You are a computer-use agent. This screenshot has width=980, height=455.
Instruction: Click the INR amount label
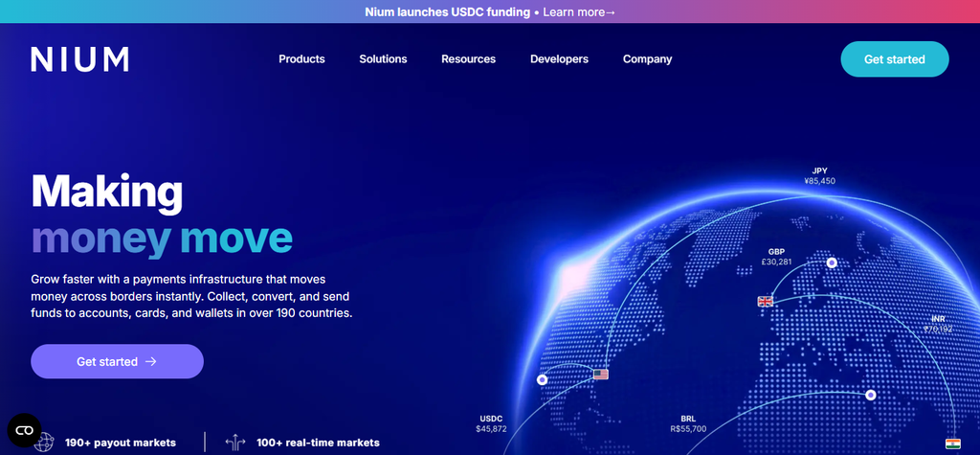(938, 324)
